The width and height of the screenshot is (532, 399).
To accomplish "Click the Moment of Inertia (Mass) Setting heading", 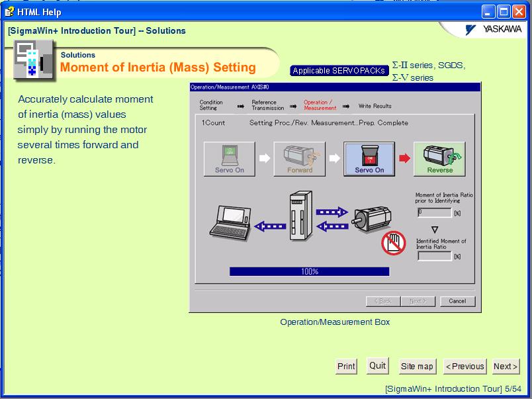I will tap(157, 67).
